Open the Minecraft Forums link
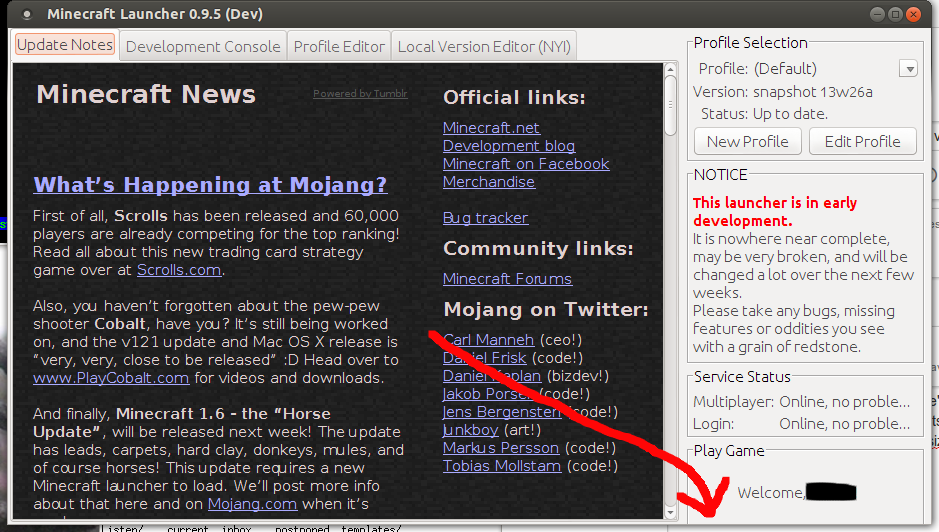This screenshot has height=532, width=939. pos(507,279)
